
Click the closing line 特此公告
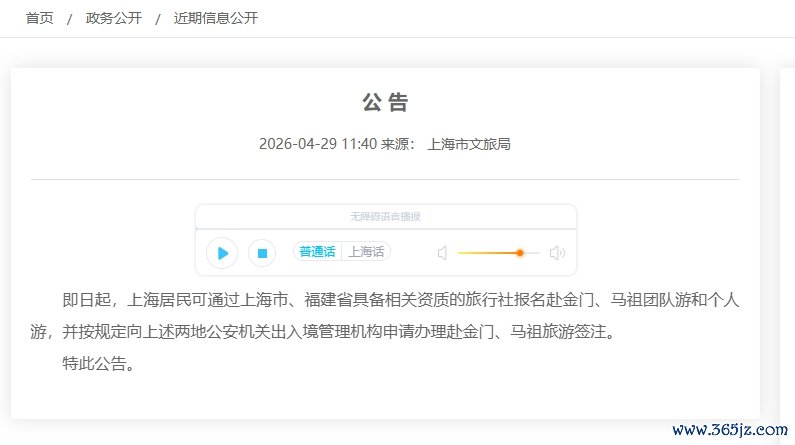coord(98,363)
